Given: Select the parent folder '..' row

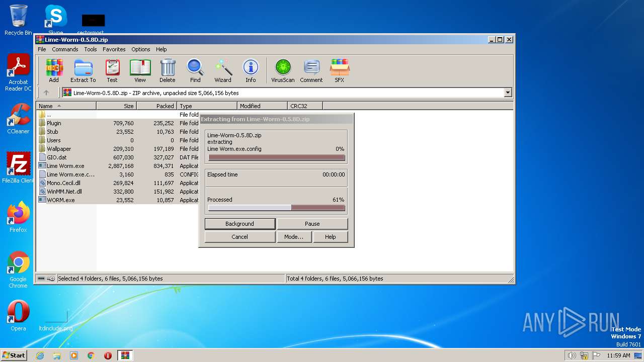Looking at the screenshot, I should 118,115.
